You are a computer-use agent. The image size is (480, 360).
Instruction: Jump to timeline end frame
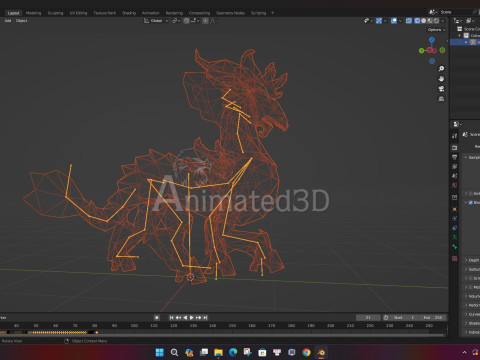[x=205, y=318]
